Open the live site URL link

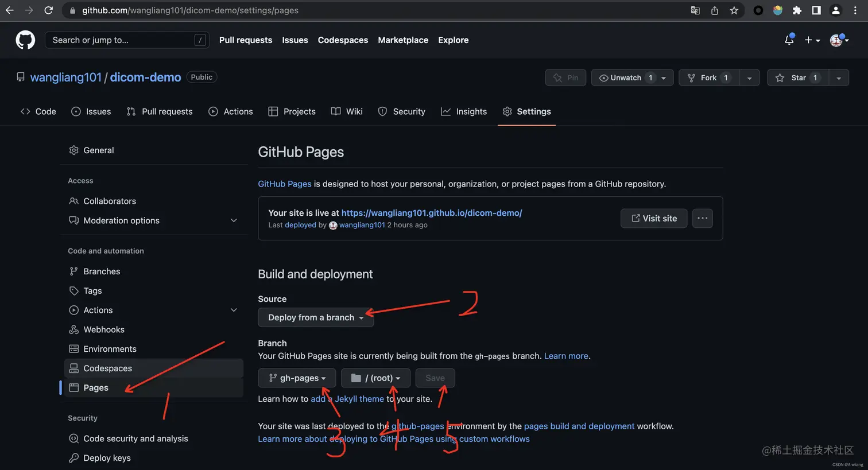pyautogui.click(x=432, y=213)
